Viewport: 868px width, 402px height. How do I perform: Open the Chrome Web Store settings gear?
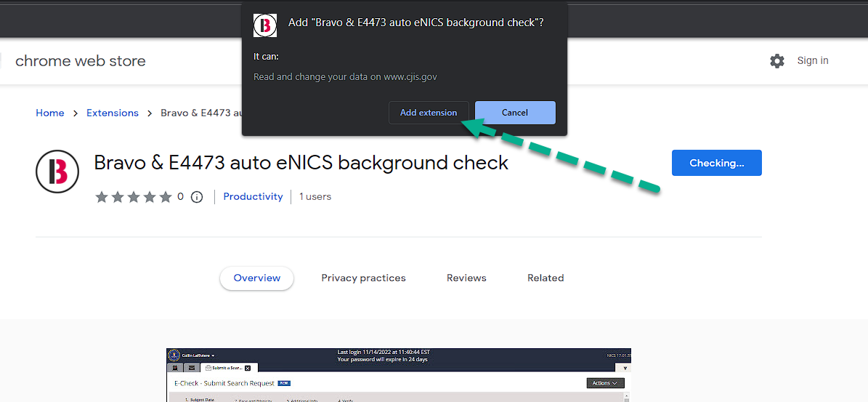pyautogui.click(x=777, y=61)
